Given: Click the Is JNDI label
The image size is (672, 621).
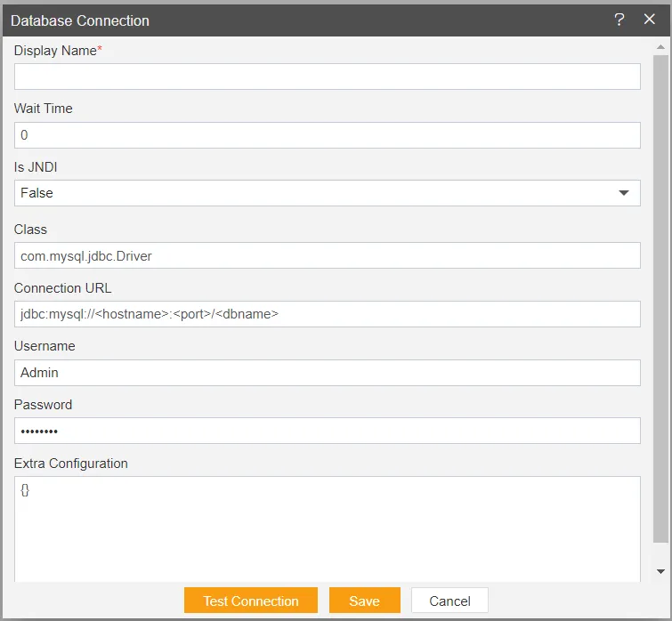Looking at the screenshot, I should tap(36, 167).
